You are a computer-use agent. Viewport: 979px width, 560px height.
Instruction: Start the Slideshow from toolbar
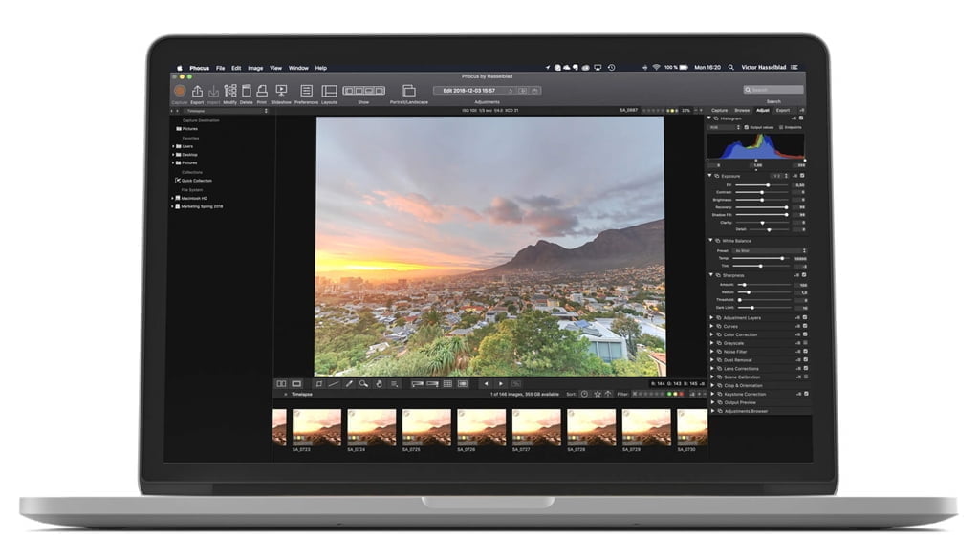[282, 91]
